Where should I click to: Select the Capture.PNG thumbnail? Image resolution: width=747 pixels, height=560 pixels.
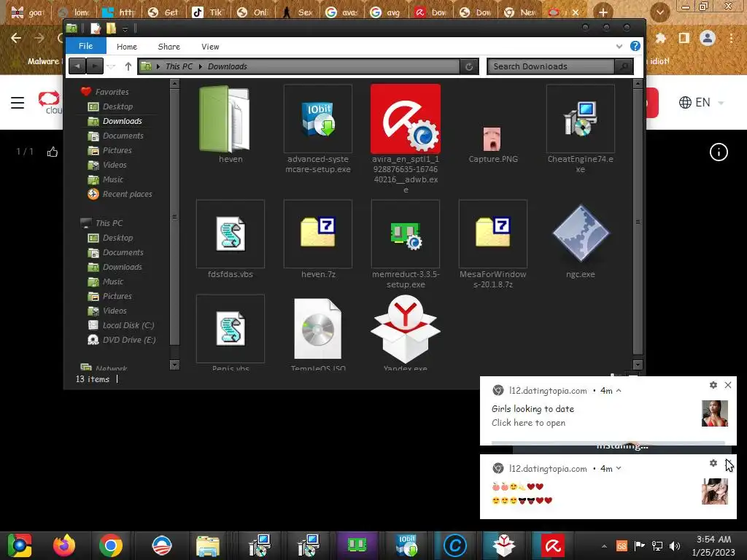pyautogui.click(x=492, y=139)
